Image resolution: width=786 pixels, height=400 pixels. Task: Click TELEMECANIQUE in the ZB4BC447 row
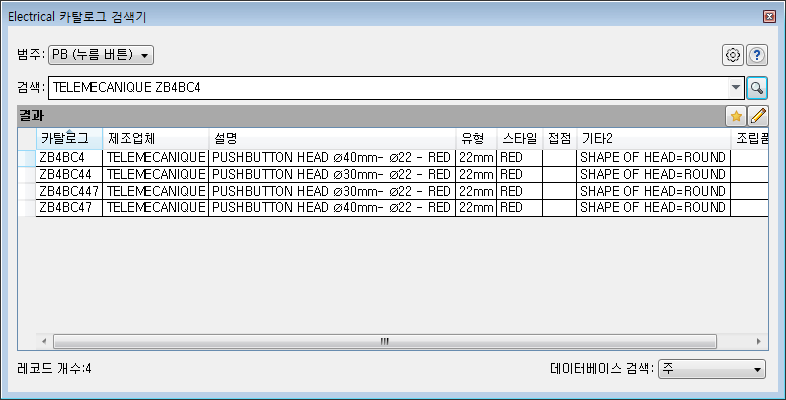click(x=155, y=191)
